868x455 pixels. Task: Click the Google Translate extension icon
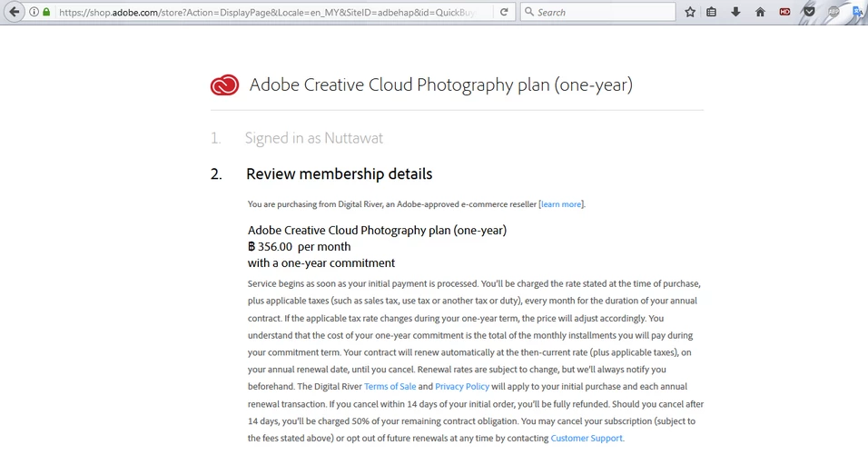[x=857, y=12]
